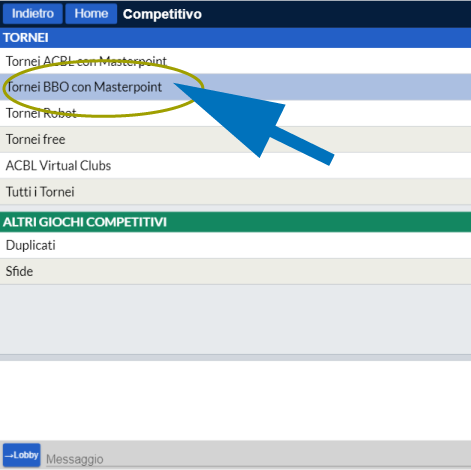Choose the Tornei free list
471x470 pixels.
235,139
